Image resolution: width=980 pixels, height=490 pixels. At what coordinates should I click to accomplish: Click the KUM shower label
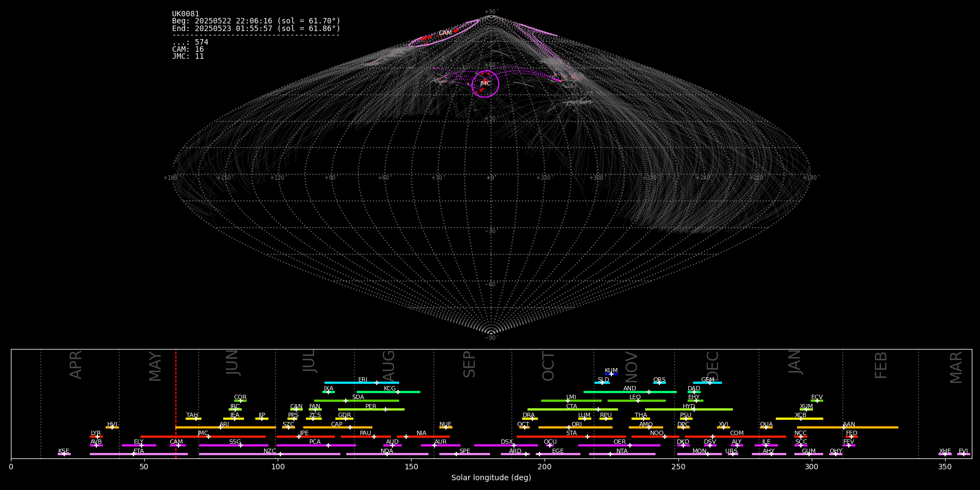611,371
